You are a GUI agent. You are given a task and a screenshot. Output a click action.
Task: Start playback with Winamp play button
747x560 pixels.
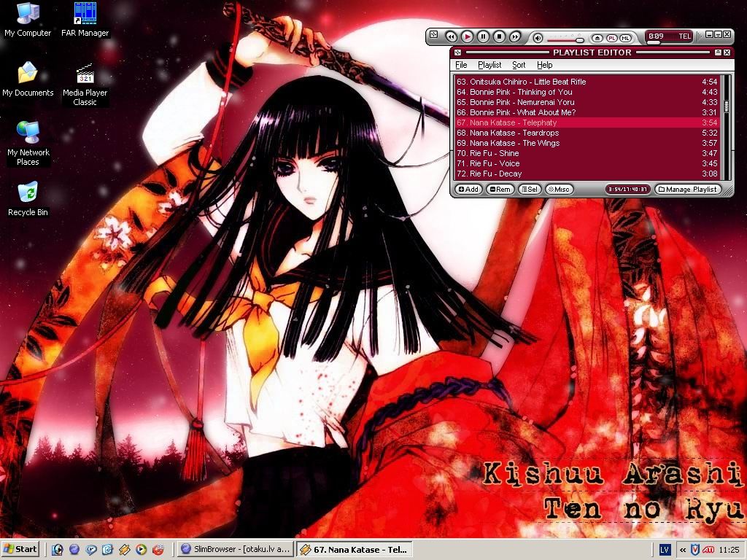[x=468, y=36]
